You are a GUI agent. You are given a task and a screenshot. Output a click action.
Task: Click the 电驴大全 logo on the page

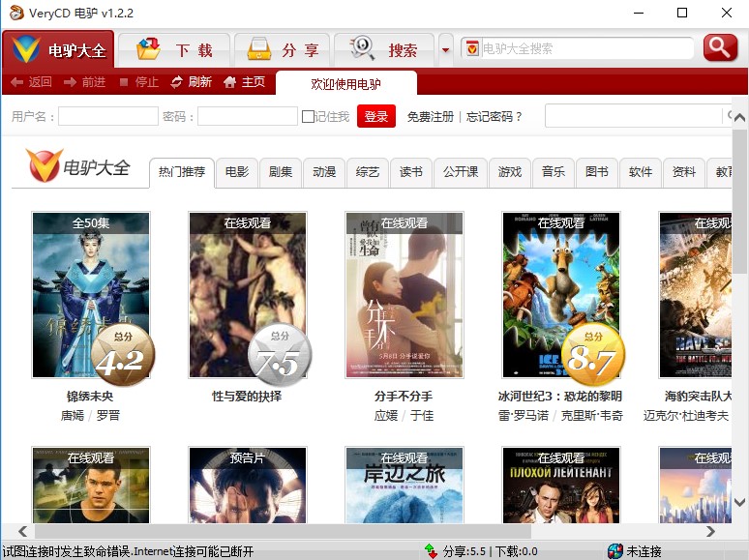pos(78,166)
